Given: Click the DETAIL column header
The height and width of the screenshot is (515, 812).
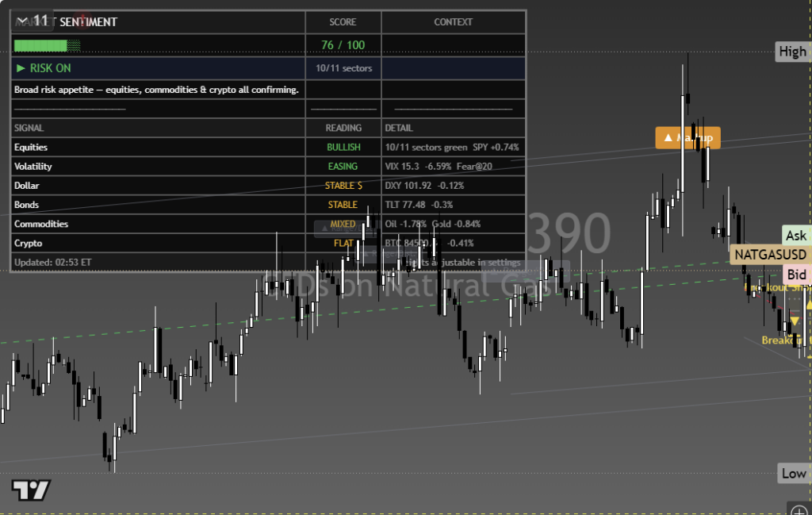Looking at the screenshot, I should 399,128.
